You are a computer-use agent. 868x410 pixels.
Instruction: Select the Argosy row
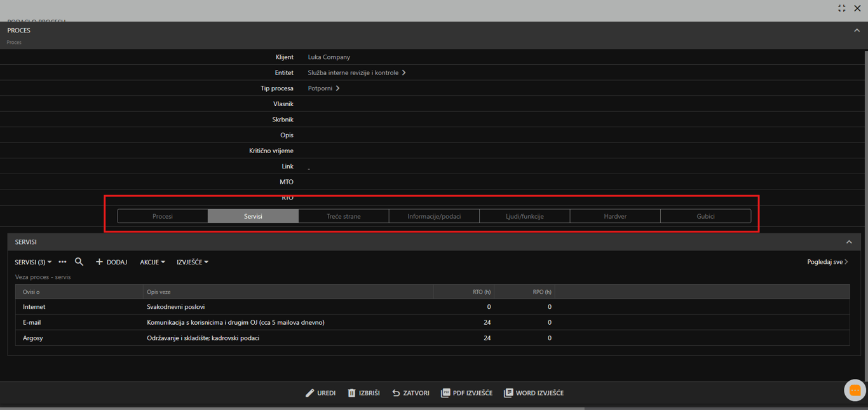click(433, 338)
